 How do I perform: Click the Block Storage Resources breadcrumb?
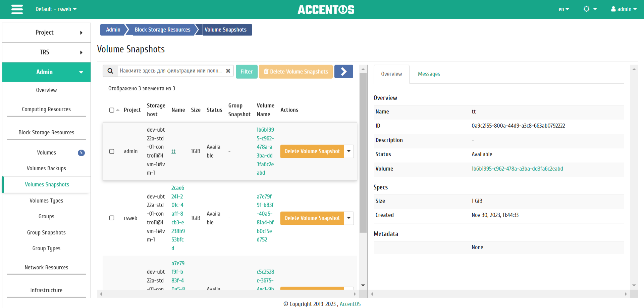click(x=162, y=30)
